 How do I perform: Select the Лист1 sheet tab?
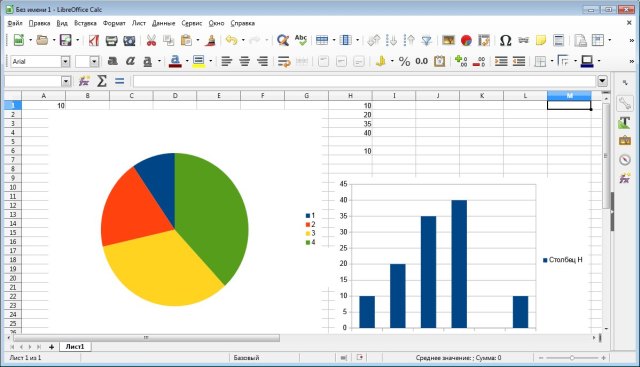[x=75, y=347]
